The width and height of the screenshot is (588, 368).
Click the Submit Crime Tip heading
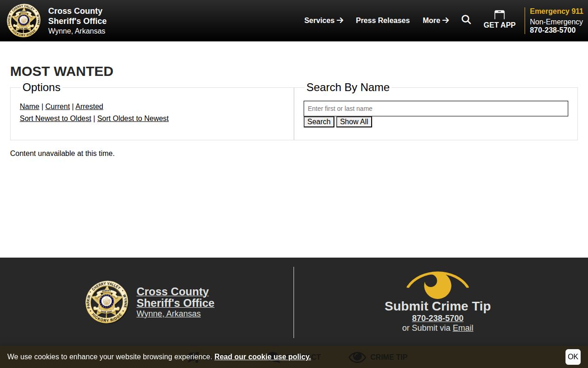pos(438,306)
